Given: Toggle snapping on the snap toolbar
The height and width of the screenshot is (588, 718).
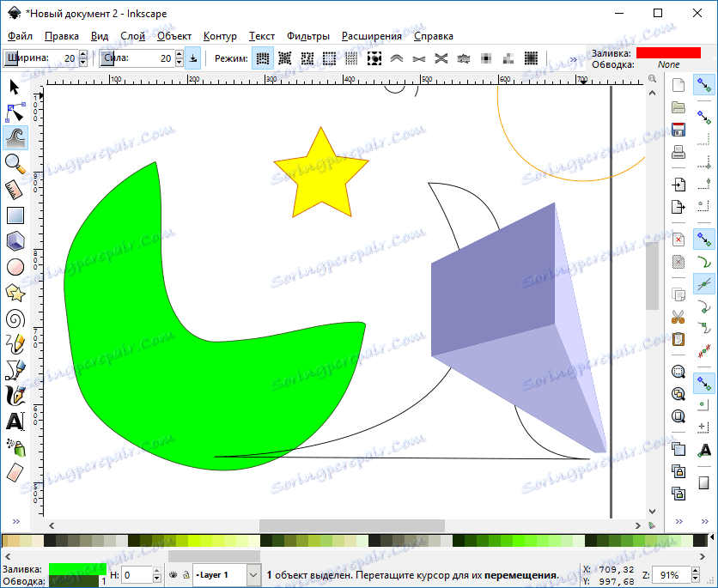Looking at the screenshot, I should click(705, 84).
